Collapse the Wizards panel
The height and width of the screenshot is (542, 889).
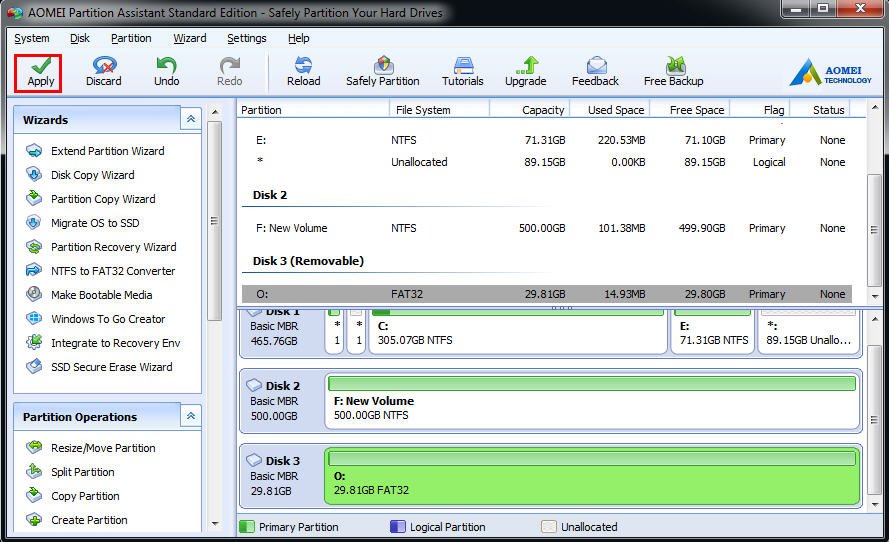pyautogui.click(x=191, y=119)
